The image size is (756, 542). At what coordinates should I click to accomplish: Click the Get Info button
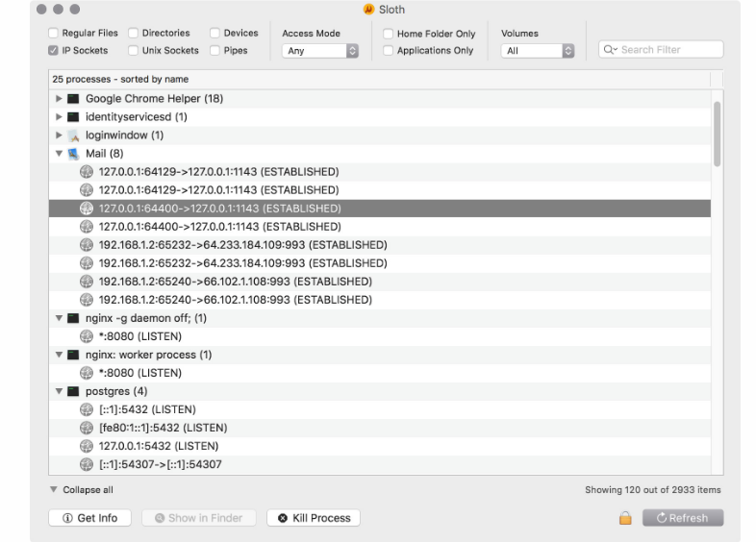(x=89, y=518)
